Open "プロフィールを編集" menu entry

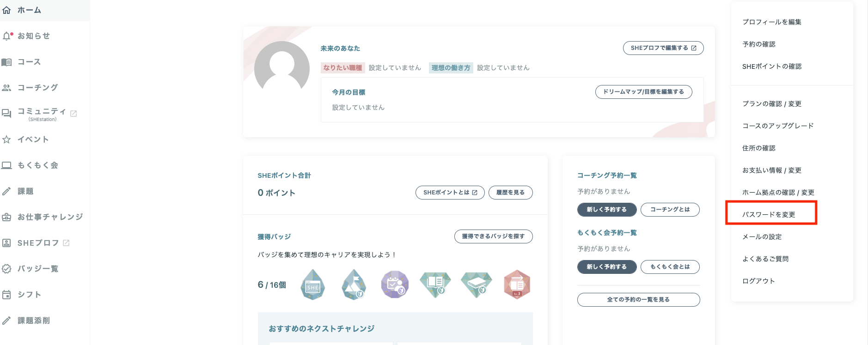[x=771, y=22]
